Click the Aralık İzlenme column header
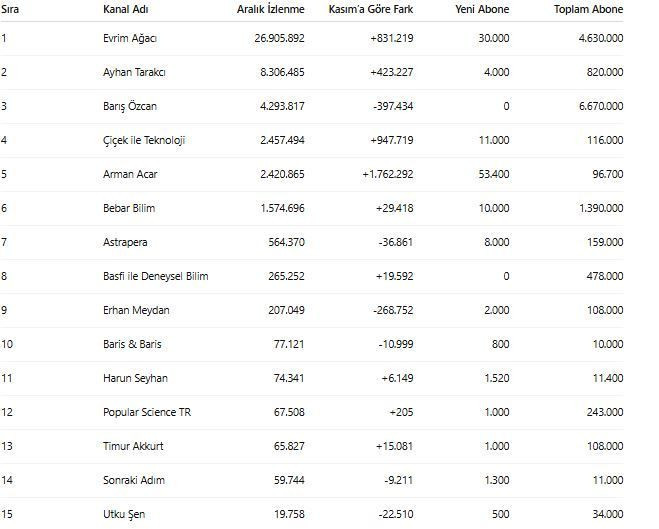The width and height of the screenshot is (659, 529). (x=270, y=10)
